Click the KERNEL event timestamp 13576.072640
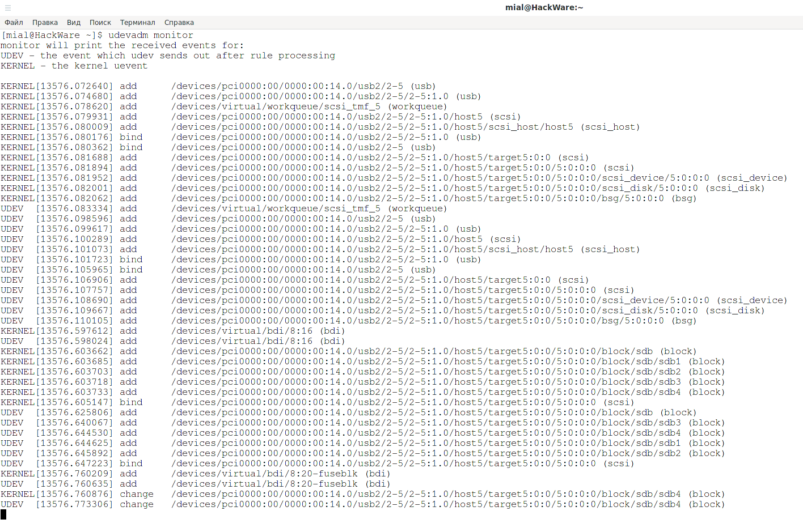Screen dimensions: 803x532 point(74,86)
